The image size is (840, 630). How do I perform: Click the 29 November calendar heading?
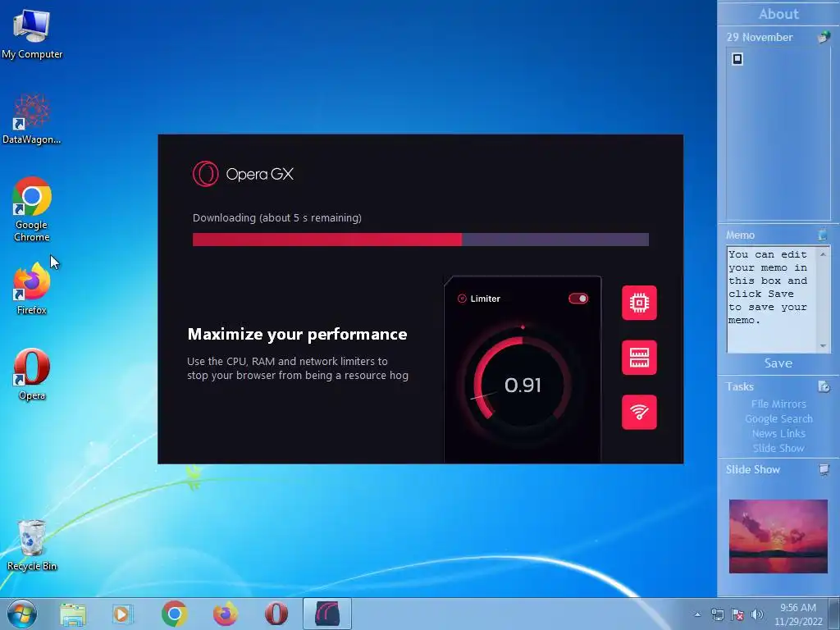point(760,37)
